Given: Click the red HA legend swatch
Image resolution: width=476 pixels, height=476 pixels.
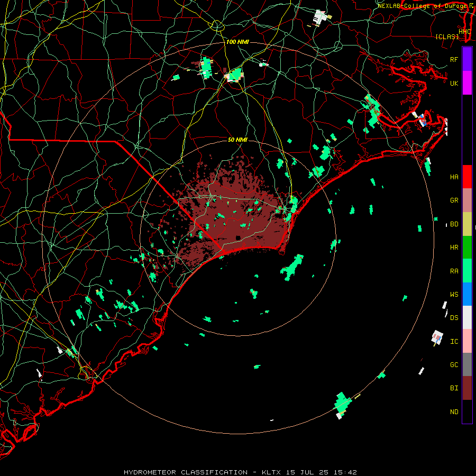Looking at the screenshot, I should [x=467, y=177].
